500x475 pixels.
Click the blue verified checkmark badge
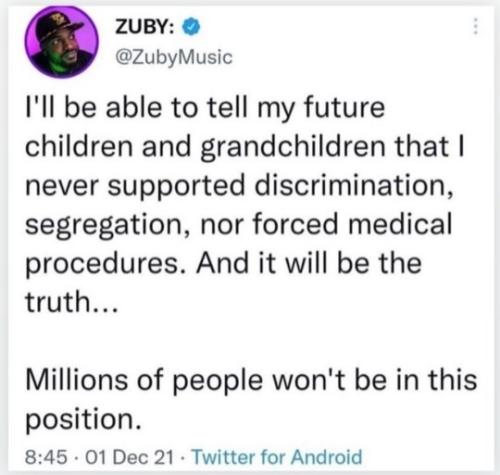191,27
